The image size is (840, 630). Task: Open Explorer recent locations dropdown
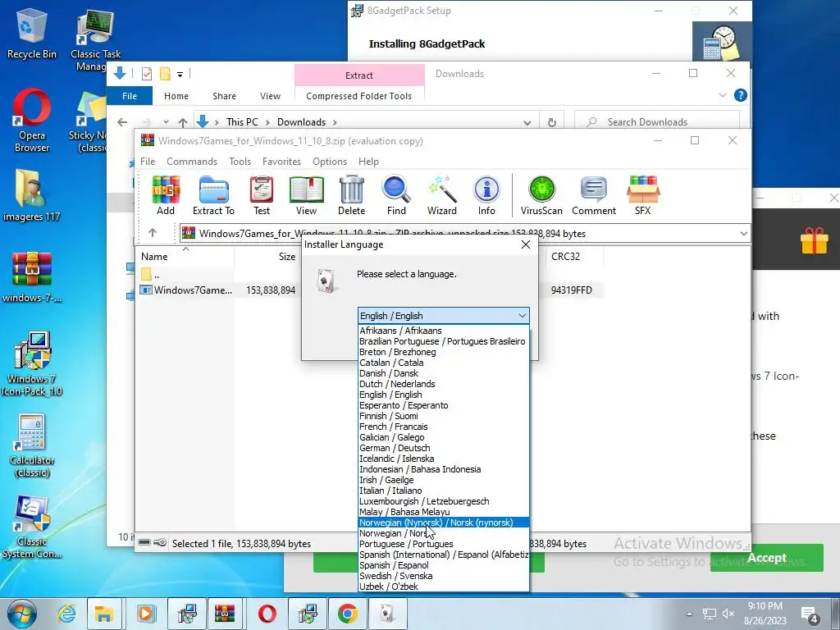coord(166,122)
